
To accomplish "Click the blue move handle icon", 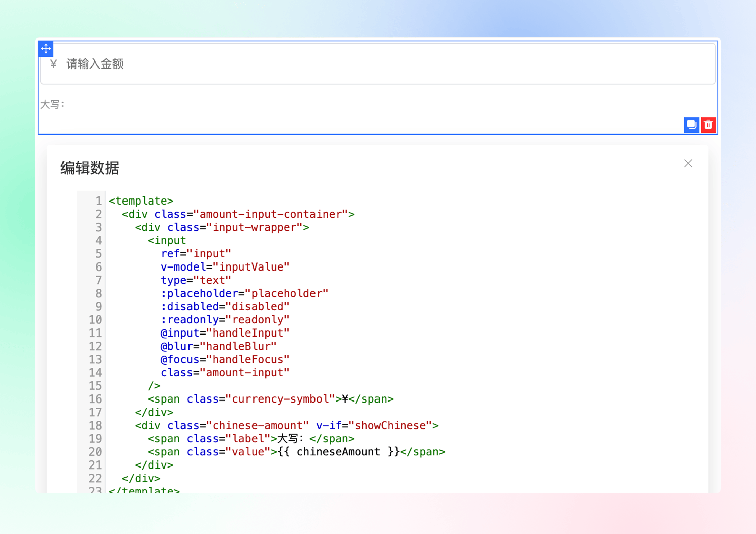I will click(x=46, y=49).
